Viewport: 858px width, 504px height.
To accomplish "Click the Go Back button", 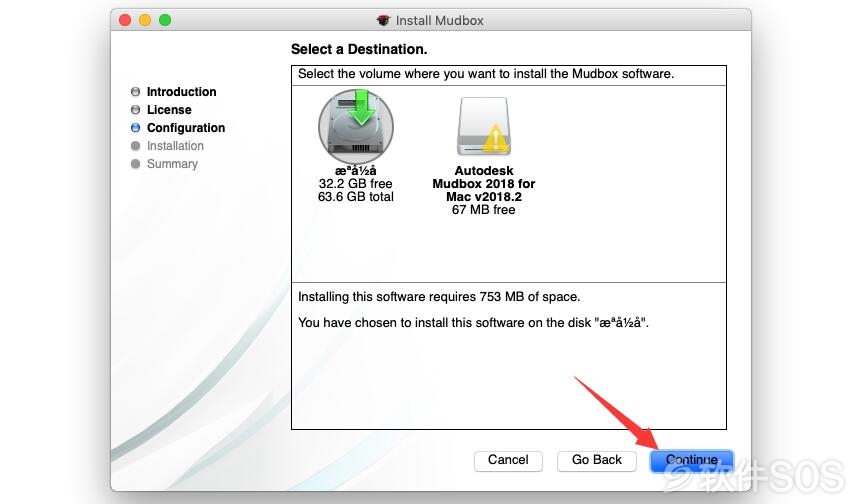I will click(x=596, y=460).
